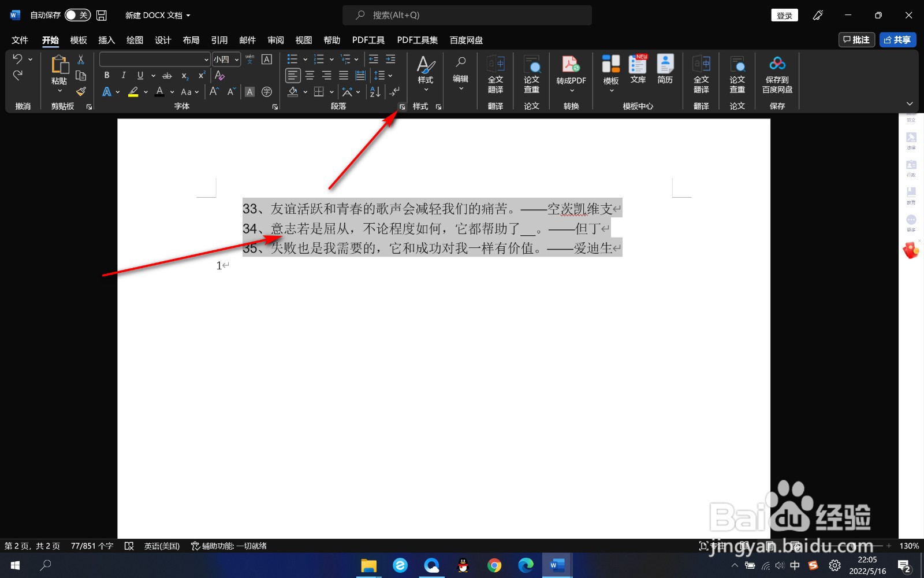The image size is (924, 578).
Task: Expand the line spacing dropdown
Action: (390, 75)
